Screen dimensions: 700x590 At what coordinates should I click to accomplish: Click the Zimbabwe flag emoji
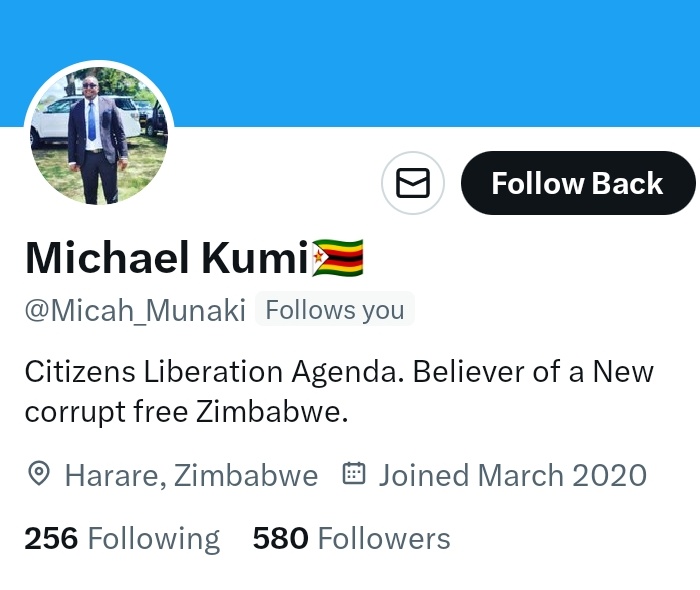[x=338, y=258]
